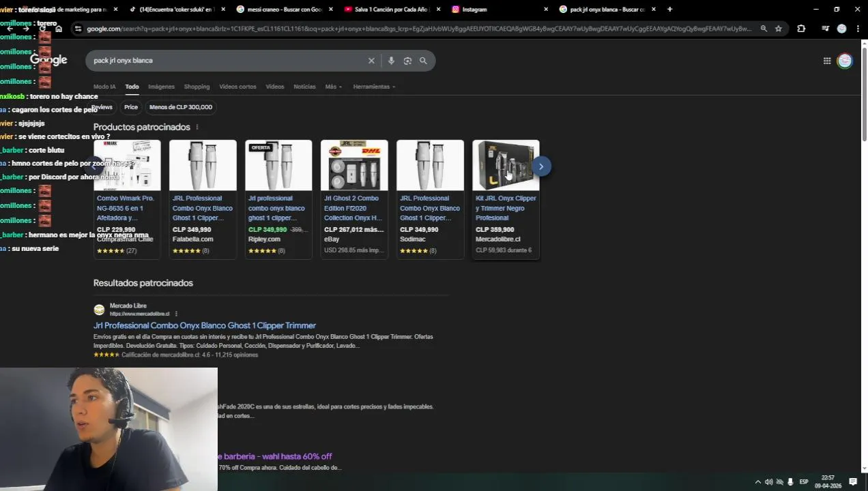Select the 'Modo IA' search tab
The image size is (868, 491).
(104, 87)
